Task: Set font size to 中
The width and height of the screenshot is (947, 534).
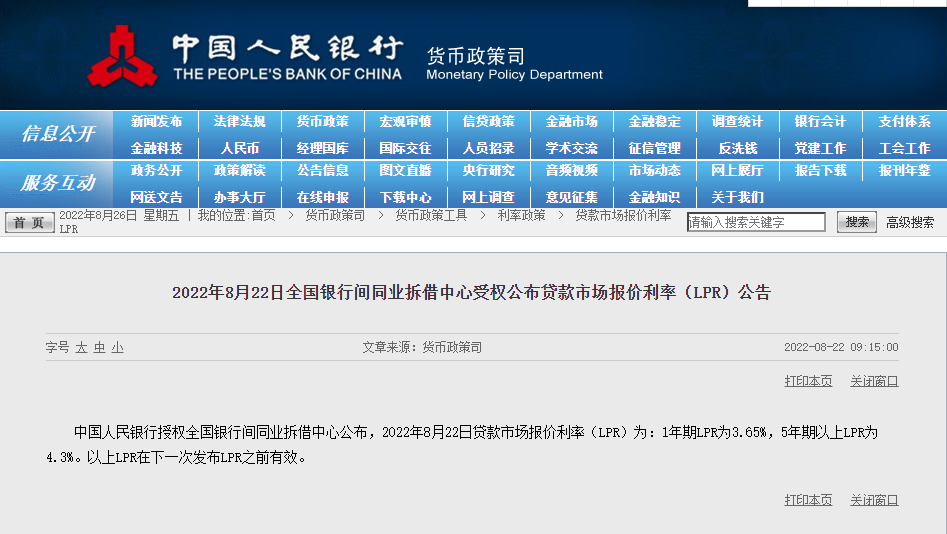Action: pos(100,347)
